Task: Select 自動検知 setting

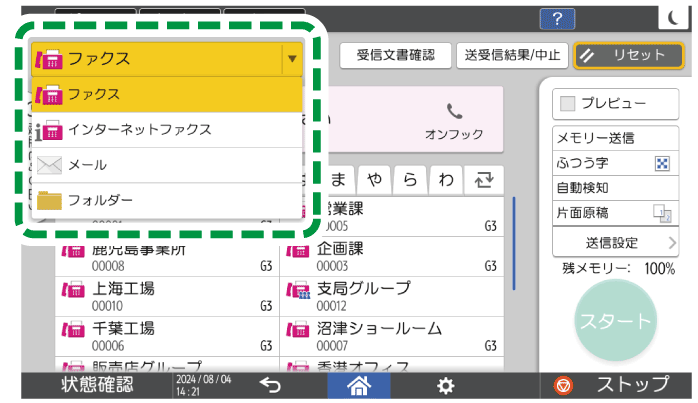Action: (x=615, y=188)
